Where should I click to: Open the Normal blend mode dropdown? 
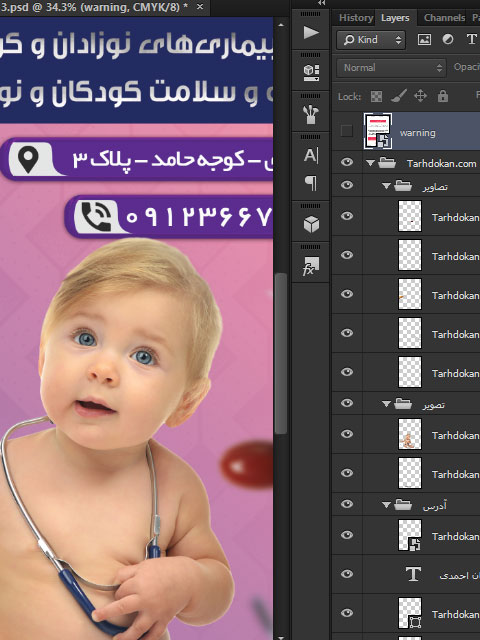pos(391,68)
